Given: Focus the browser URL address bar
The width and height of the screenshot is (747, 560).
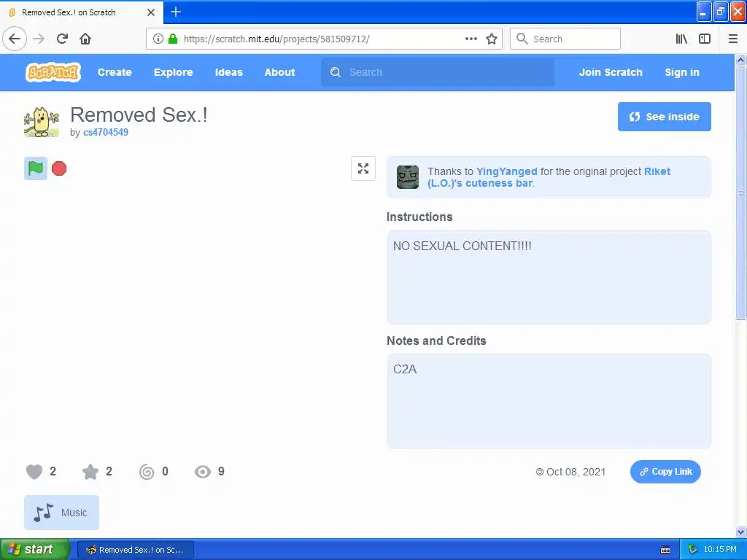Looking at the screenshot, I should click(324, 39).
